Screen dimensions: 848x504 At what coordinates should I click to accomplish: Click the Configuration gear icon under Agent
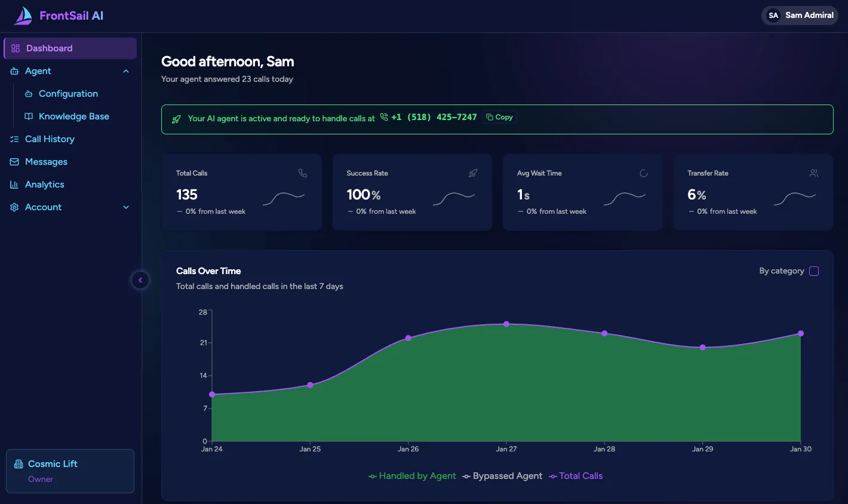(28, 94)
